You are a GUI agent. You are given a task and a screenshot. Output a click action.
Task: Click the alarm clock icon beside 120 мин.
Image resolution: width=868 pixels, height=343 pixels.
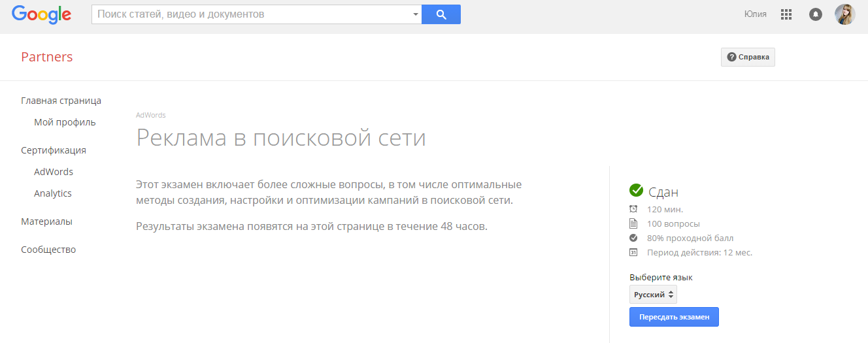coord(633,209)
